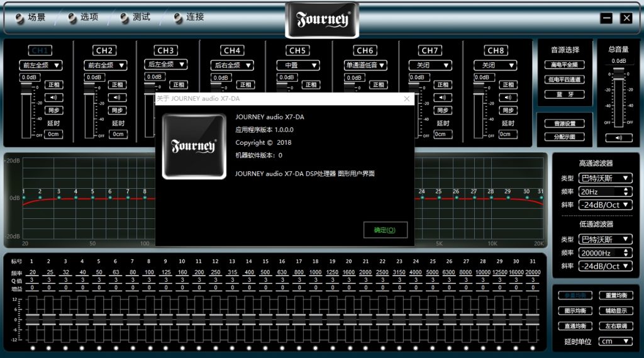Viewport: 644px width, 358px height.
Task: Enable CH7 同步 sync button
Action: (x=442, y=110)
